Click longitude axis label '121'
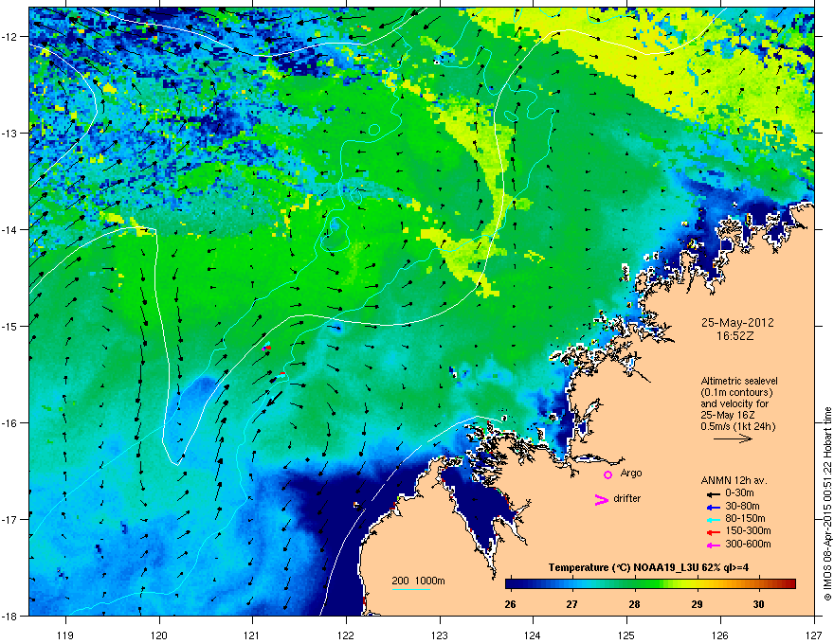The image size is (834, 644). click(252, 635)
